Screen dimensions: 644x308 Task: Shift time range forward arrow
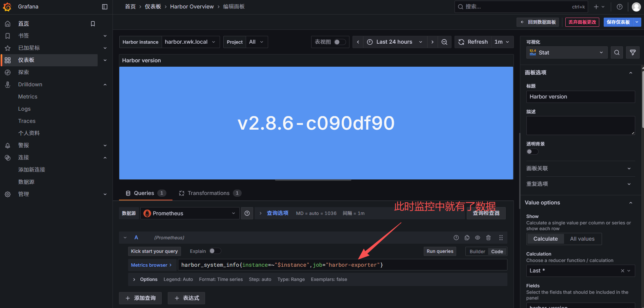[432, 42]
